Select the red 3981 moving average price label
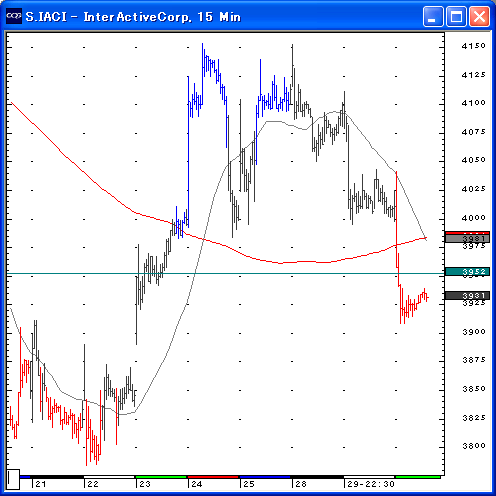The height and width of the screenshot is (496, 496). point(467,237)
